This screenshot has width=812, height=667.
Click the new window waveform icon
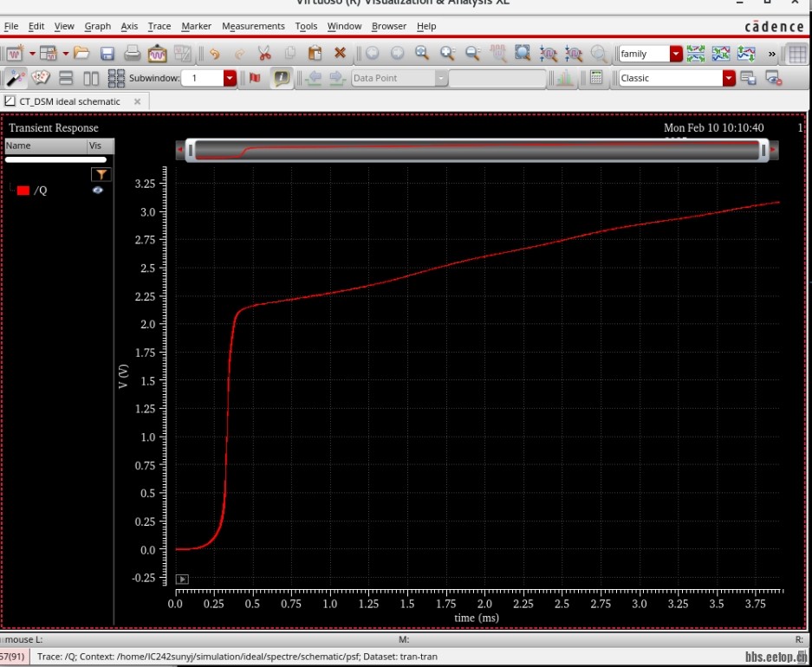pos(15,54)
